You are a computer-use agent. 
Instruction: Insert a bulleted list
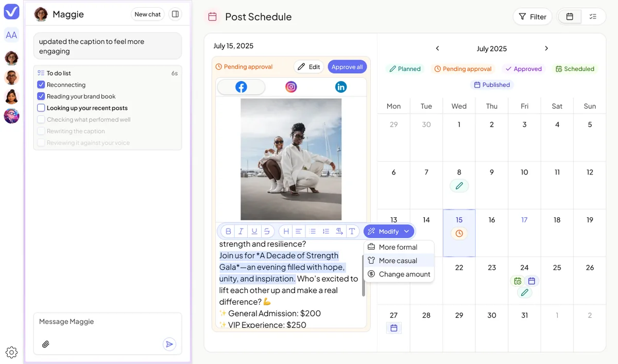tap(312, 232)
